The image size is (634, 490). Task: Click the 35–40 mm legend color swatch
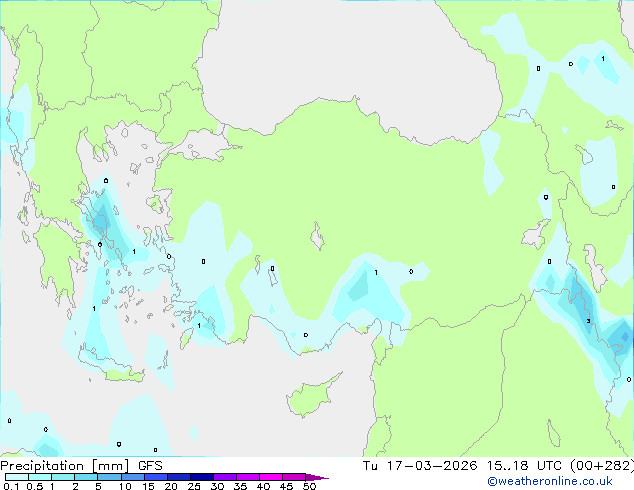248,477
